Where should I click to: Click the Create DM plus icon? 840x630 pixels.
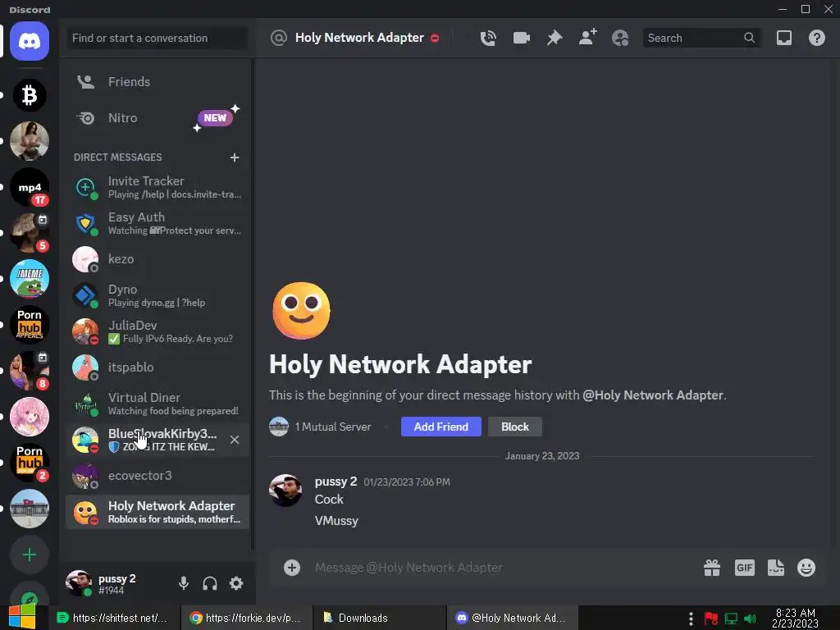pos(235,157)
